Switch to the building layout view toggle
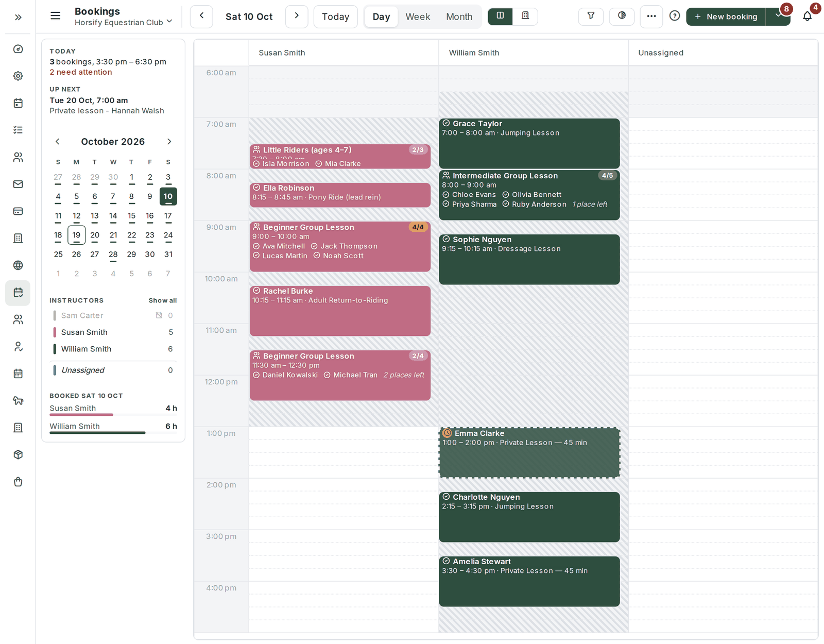The width and height of the screenshot is (824, 644). [525, 16]
